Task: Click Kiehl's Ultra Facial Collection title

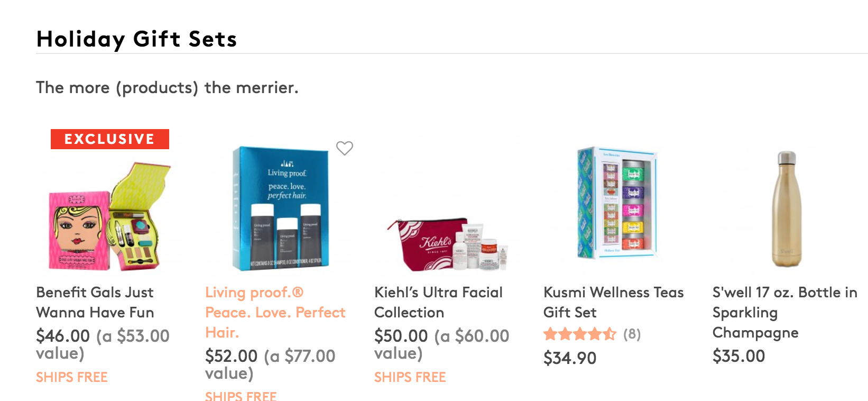Action: 438,302
